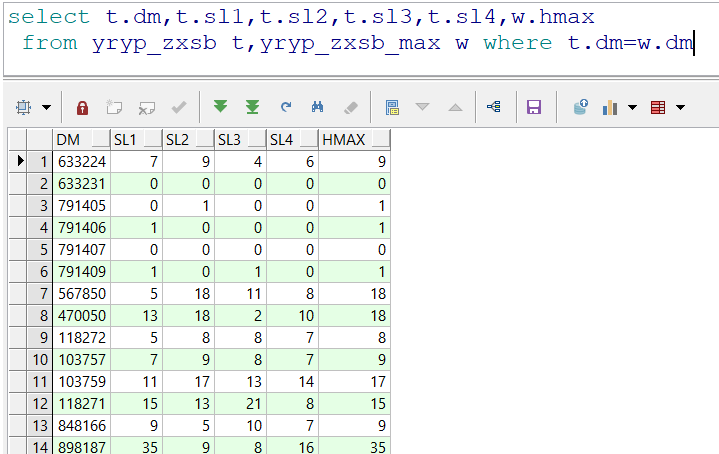The width and height of the screenshot is (719, 454).
Task: Click SL1 value 13 in row 8
Action: coord(137,316)
